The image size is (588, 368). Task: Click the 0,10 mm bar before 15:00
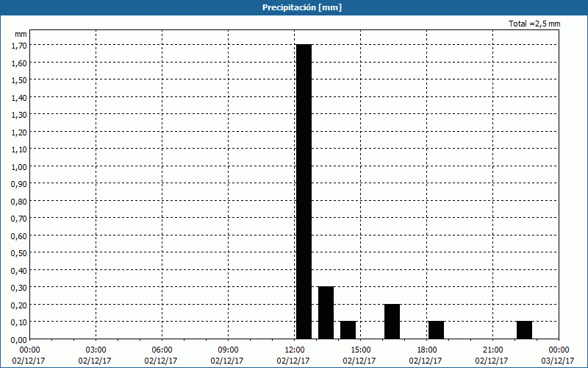point(348,330)
